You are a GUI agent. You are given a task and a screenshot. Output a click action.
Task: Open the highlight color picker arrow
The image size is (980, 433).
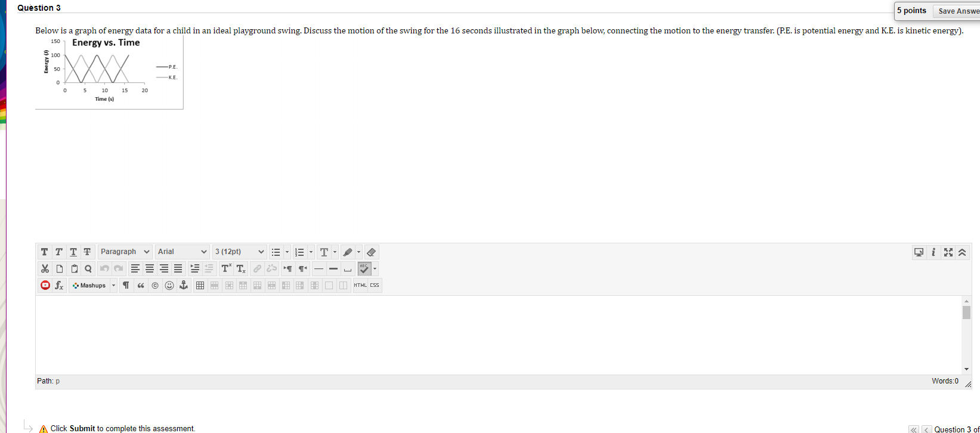click(x=358, y=252)
